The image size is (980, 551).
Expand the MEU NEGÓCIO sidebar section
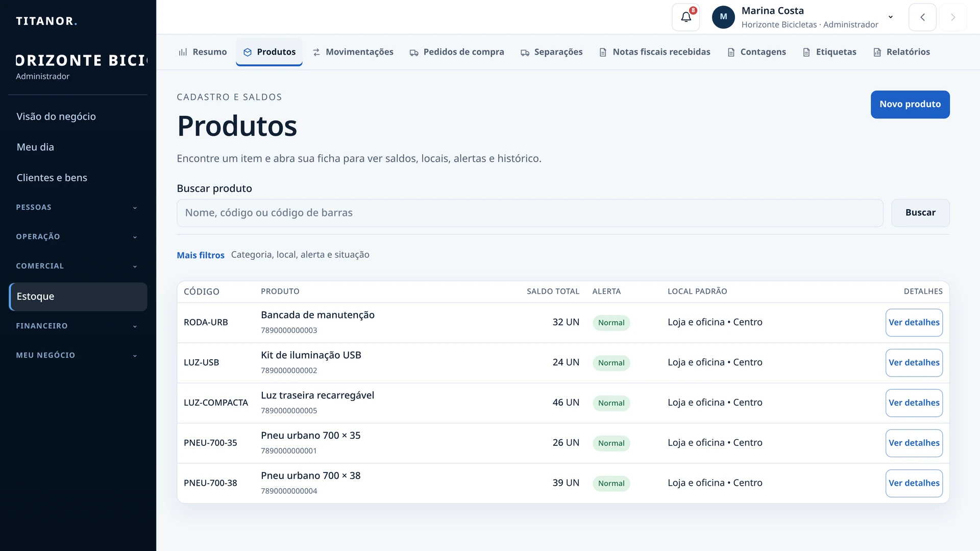pyautogui.click(x=78, y=355)
